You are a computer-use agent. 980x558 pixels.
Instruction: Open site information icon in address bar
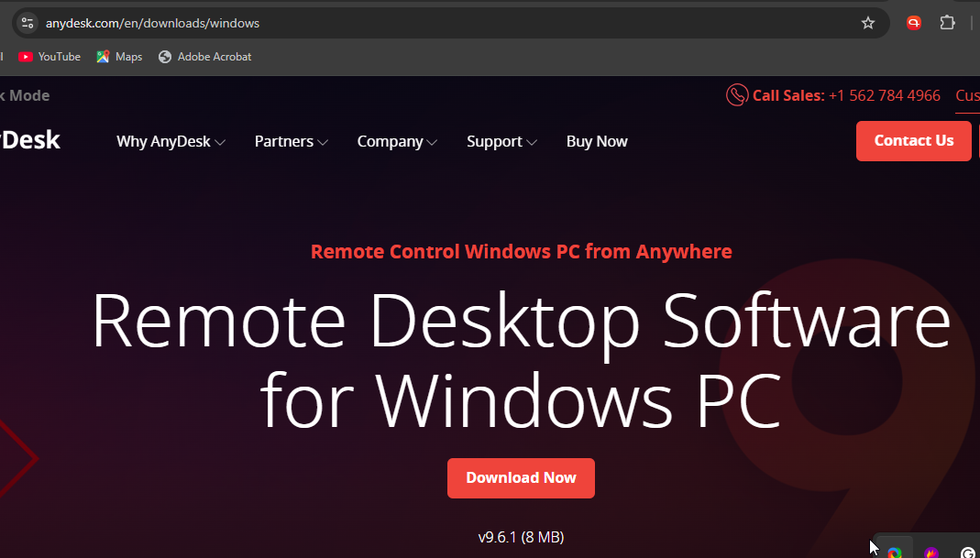(27, 23)
